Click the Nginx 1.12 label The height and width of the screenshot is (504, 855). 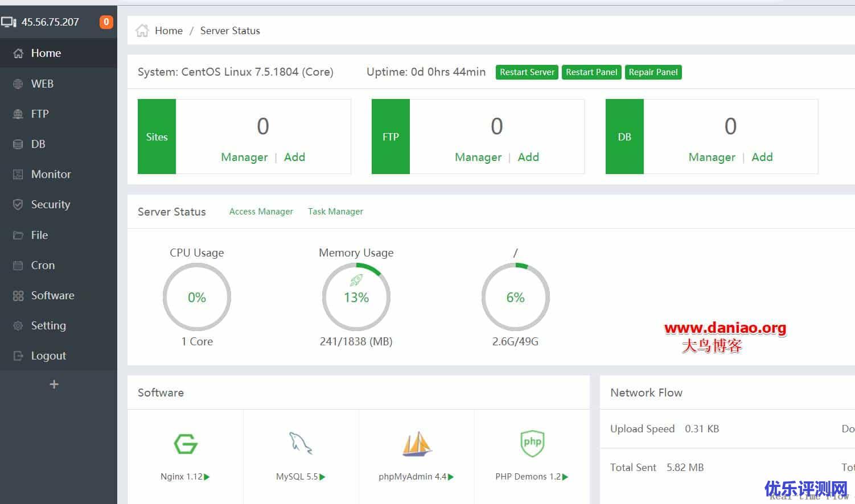(181, 477)
